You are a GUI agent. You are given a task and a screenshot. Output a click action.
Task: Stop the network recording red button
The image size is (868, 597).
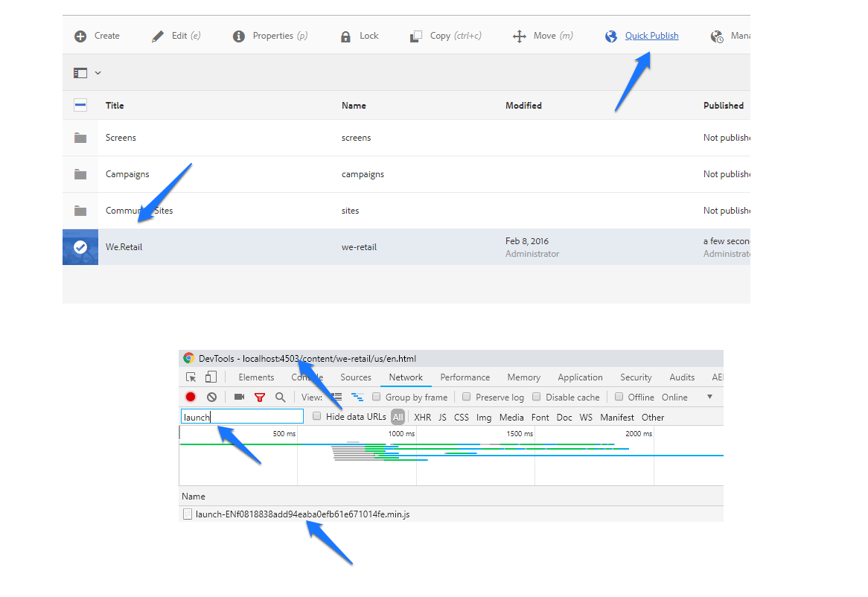[190, 397]
